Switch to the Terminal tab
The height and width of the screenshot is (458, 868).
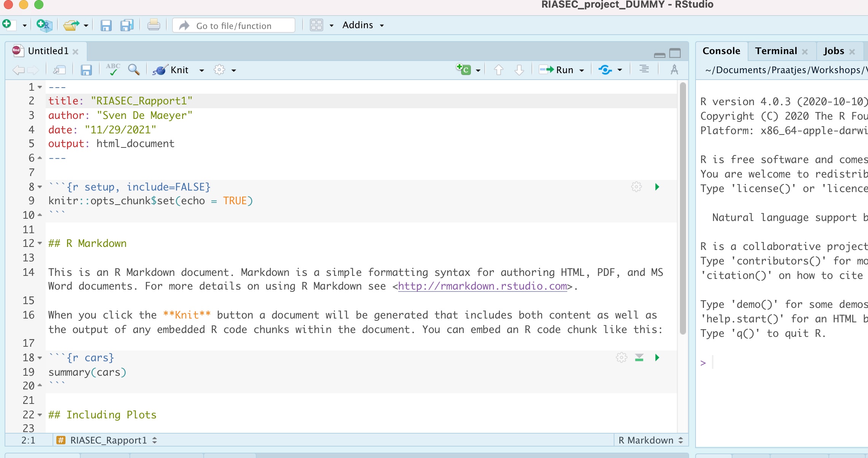pos(776,51)
